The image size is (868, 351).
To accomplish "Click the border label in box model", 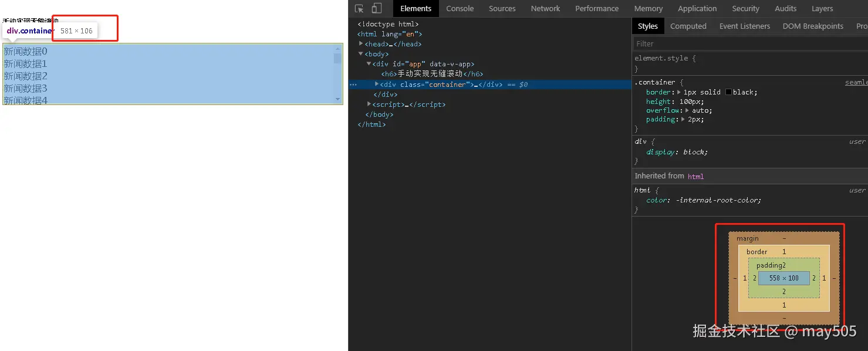I will tap(756, 251).
